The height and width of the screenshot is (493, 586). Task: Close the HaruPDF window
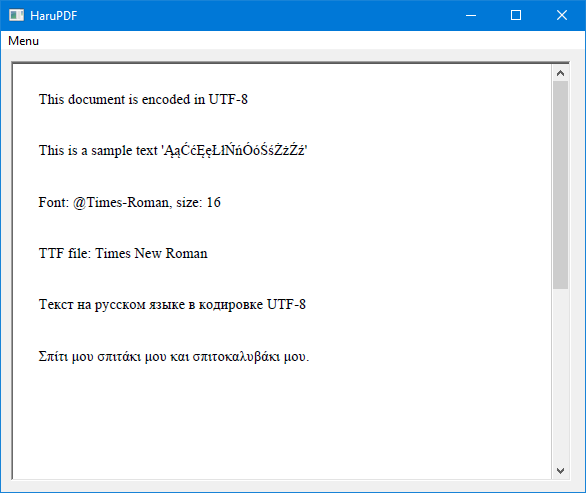(562, 15)
